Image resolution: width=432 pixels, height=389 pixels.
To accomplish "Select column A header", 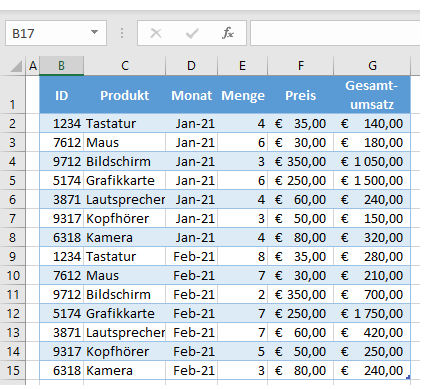I will tap(33, 66).
